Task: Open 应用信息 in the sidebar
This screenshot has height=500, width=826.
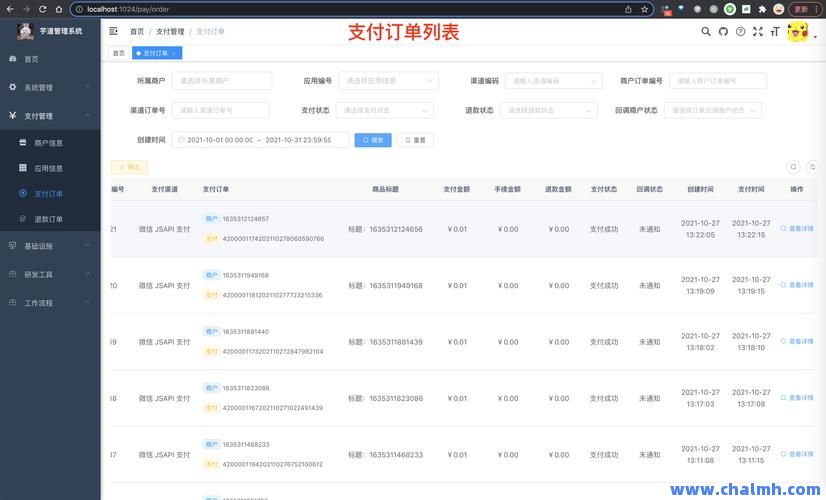Action: pos(50,168)
